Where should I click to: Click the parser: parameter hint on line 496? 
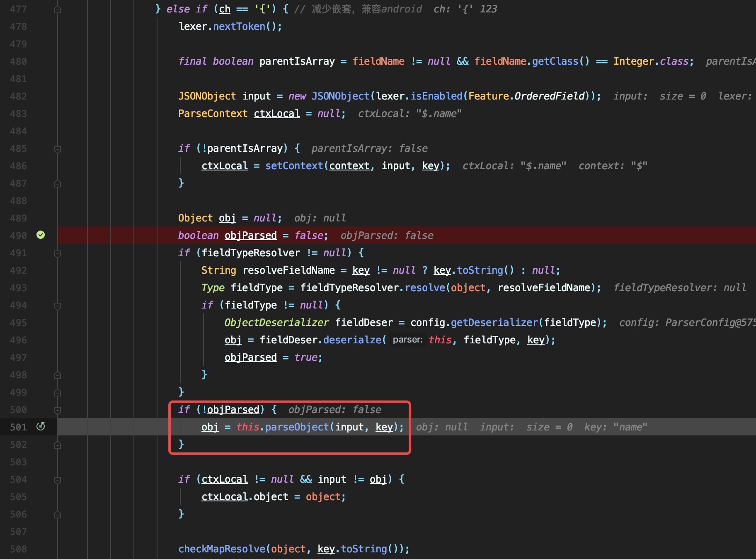[407, 340]
